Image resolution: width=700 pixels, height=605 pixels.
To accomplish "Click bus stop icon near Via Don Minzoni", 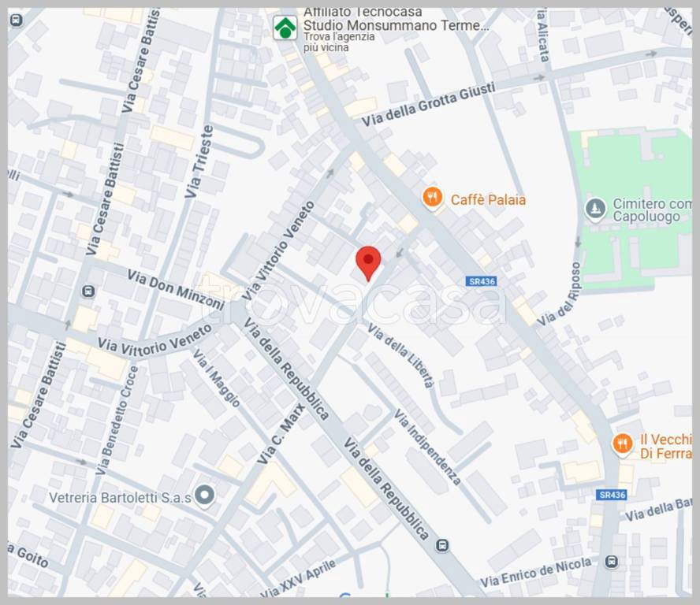I will [88, 291].
